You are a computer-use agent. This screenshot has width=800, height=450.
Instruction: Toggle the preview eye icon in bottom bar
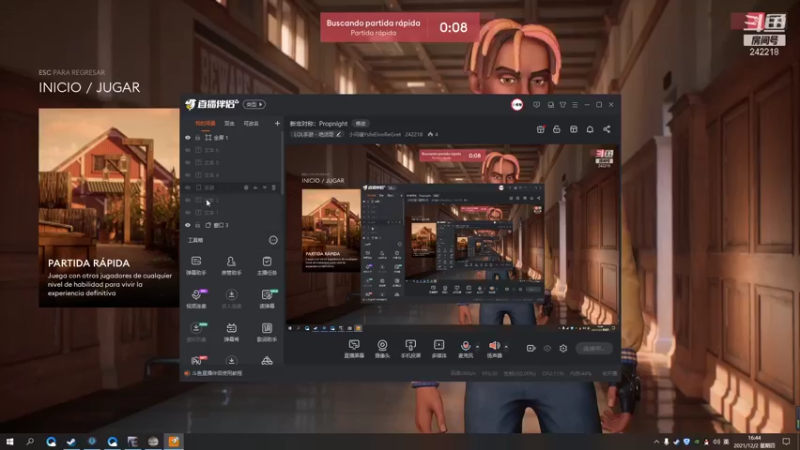tap(547, 348)
